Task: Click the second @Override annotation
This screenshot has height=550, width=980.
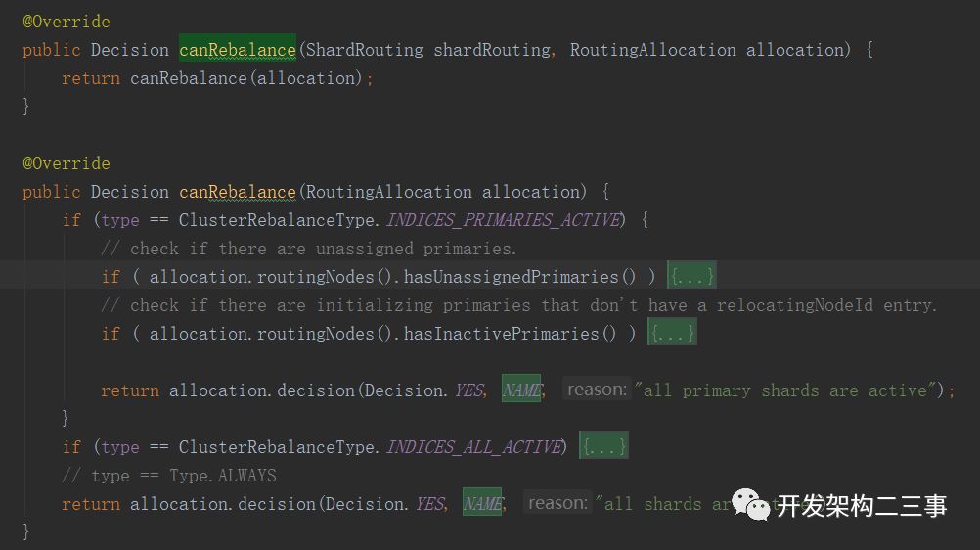Action: click(x=67, y=163)
